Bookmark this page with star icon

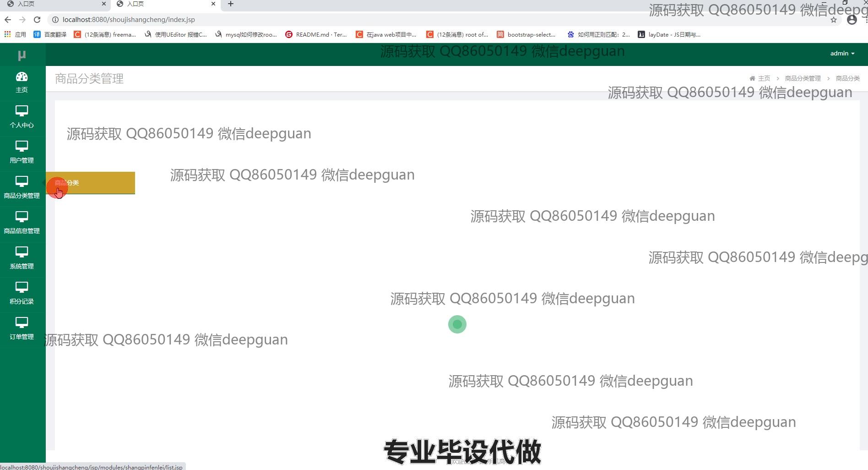pos(833,20)
